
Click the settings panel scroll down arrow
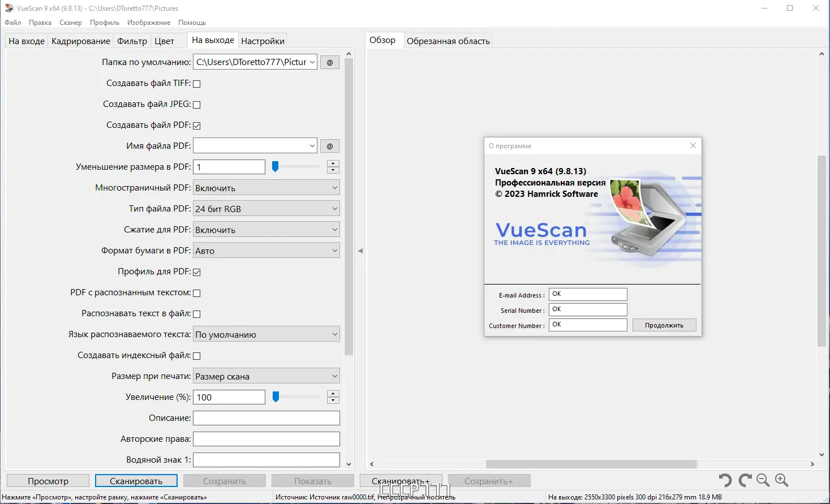[x=349, y=464]
